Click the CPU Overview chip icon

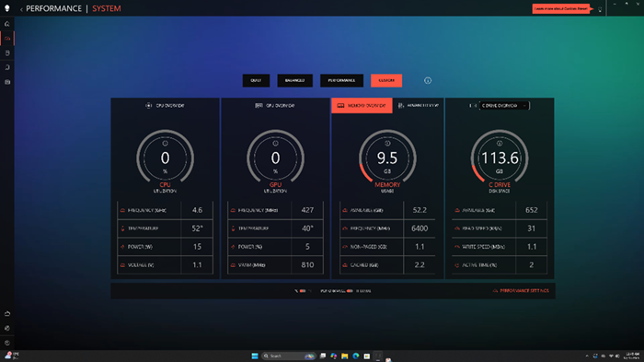(x=149, y=106)
